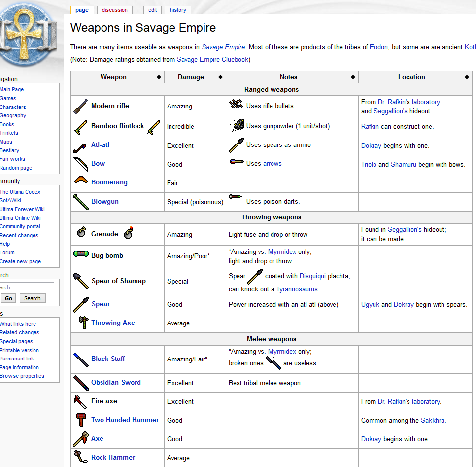This screenshot has width=476, height=467.
Task: Open the discussion tab
Action: (x=115, y=10)
